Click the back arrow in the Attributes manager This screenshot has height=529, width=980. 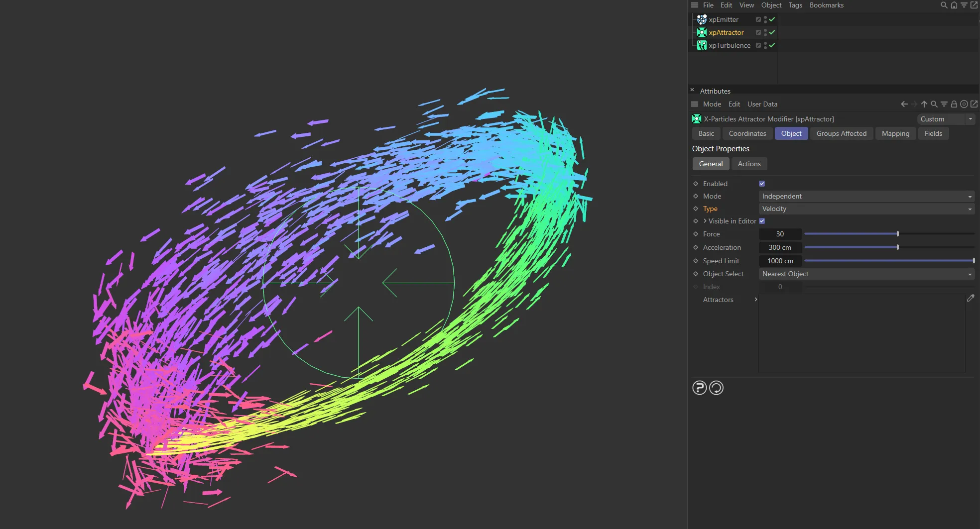(x=904, y=104)
